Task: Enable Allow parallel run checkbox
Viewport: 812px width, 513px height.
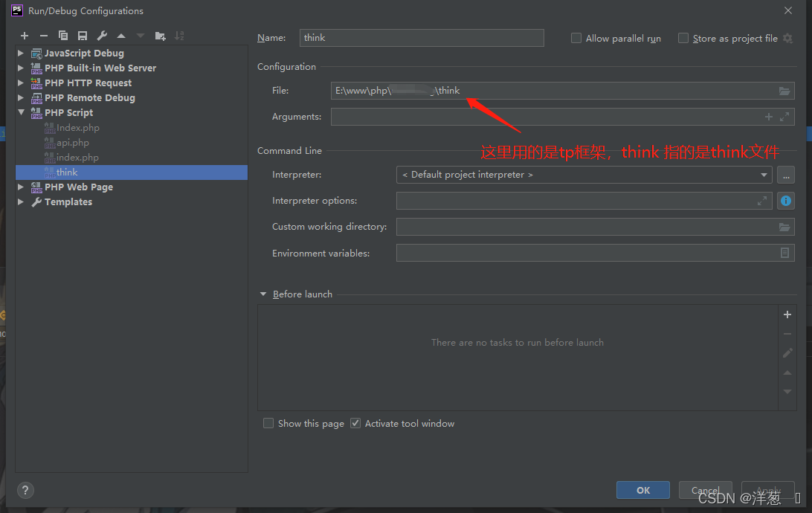Action: 576,39
